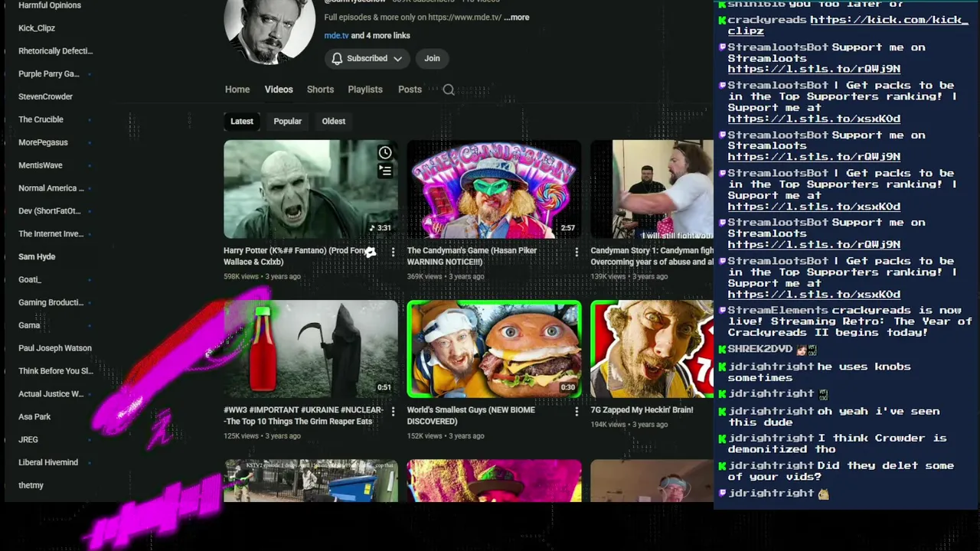
Task: Open Gaming Broducti... subscription
Action: tap(51, 302)
